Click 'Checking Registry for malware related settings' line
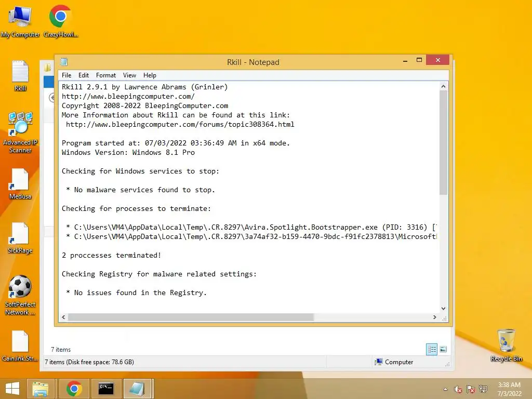The width and height of the screenshot is (532, 399). point(159,274)
